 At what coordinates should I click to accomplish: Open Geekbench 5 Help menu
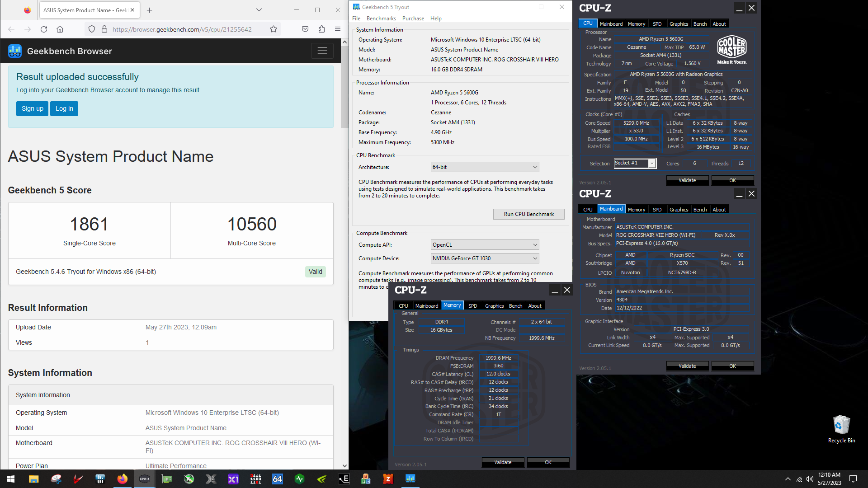click(x=436, y=19)
